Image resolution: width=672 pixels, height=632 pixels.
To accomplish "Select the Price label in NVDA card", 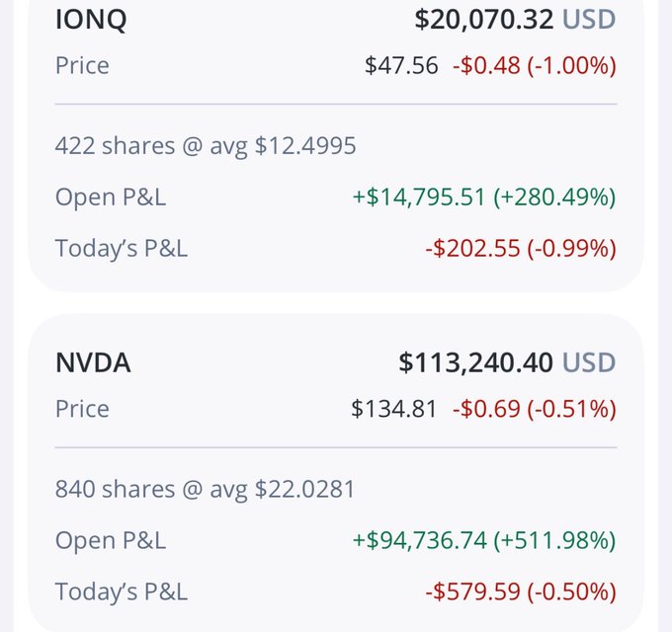I will [x=82, y=409].
